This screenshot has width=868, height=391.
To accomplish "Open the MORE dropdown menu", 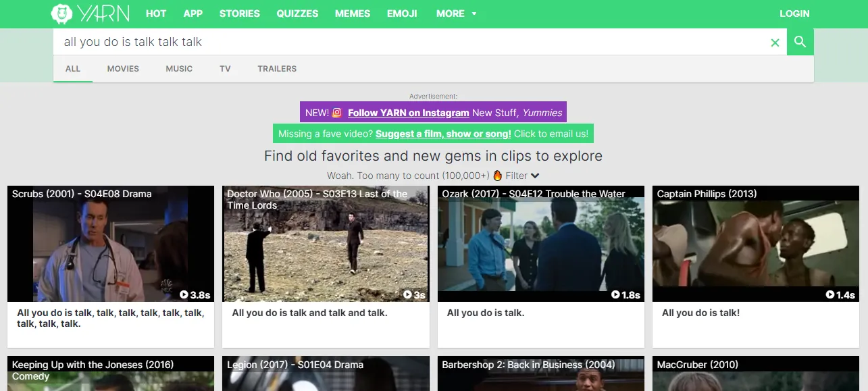I will click(x=456, y=14).
